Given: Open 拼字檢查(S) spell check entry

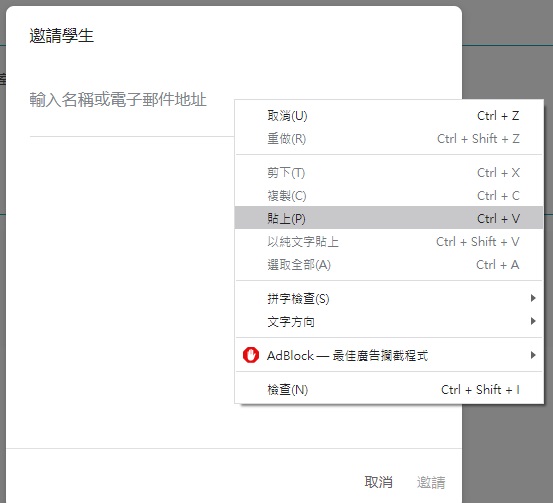Looking at the screenshot, I should click(389, 298).
